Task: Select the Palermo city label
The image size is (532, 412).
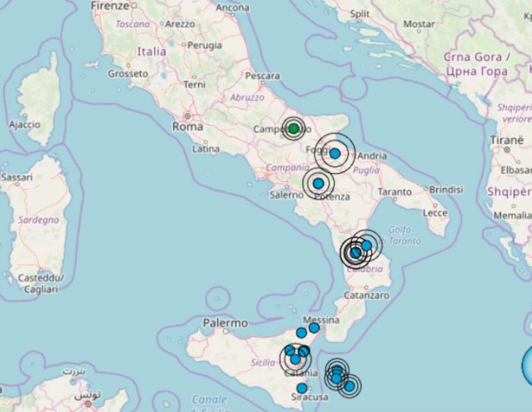Action: coord(225,323)
